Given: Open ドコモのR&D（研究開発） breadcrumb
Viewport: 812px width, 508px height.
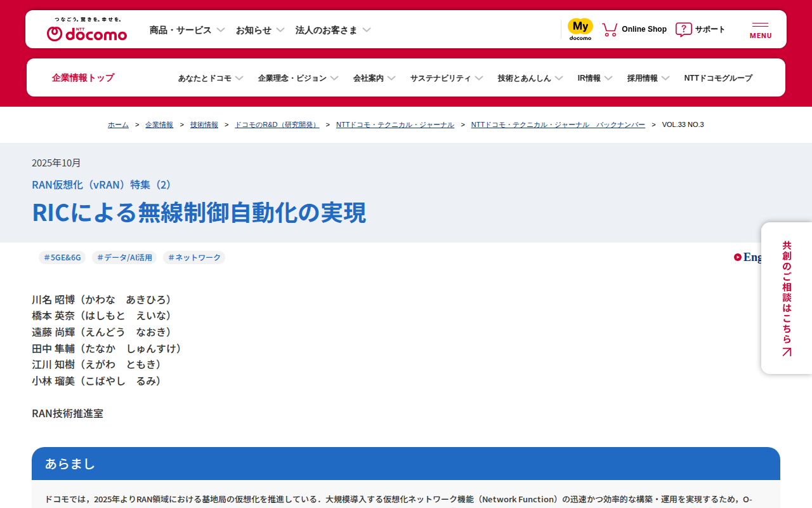Looking at the screenshot, I should click(x=277, y=124).
